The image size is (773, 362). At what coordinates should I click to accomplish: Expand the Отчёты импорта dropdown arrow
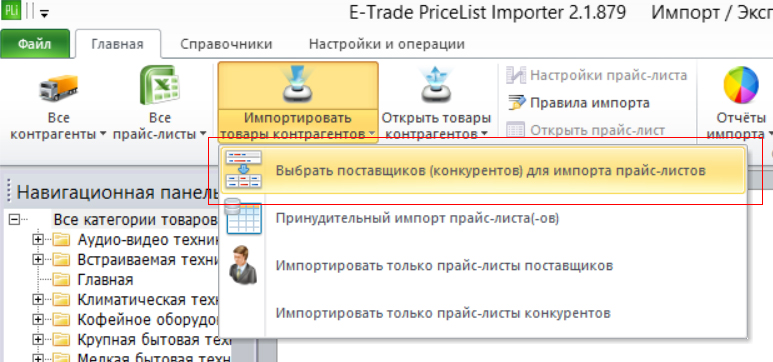[770, 134]
